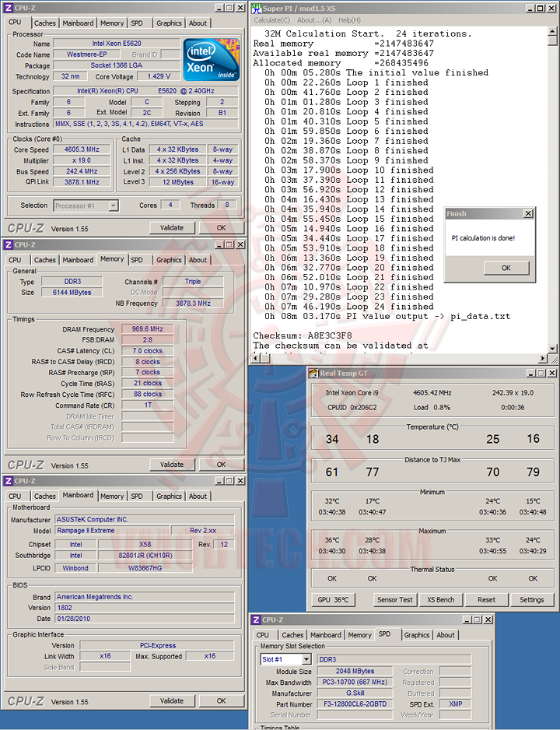The height and width of the screenshot is (730, 560).
Task: Click the Southbridge 82801JR (ICH10R) field
Action: point(145,556)
